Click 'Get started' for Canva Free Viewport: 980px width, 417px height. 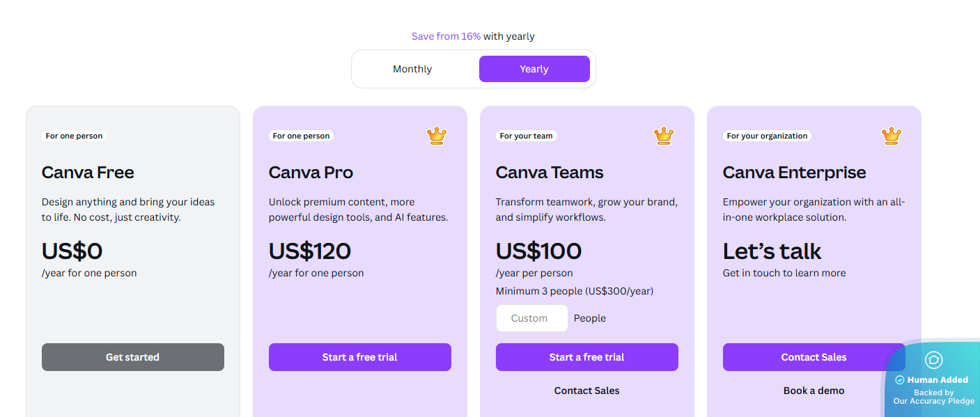coord(132,356)
